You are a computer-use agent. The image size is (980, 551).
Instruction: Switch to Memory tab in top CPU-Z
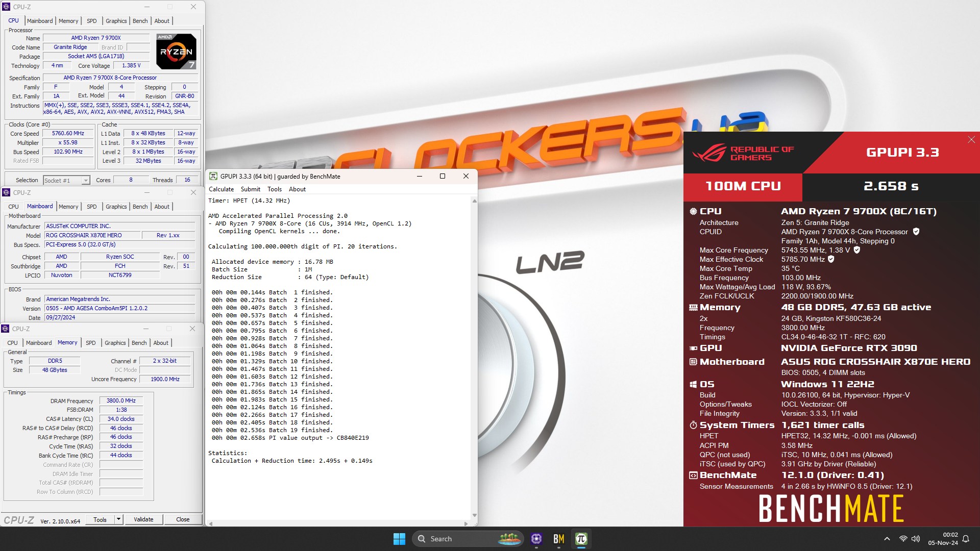(x=68, y=21)
